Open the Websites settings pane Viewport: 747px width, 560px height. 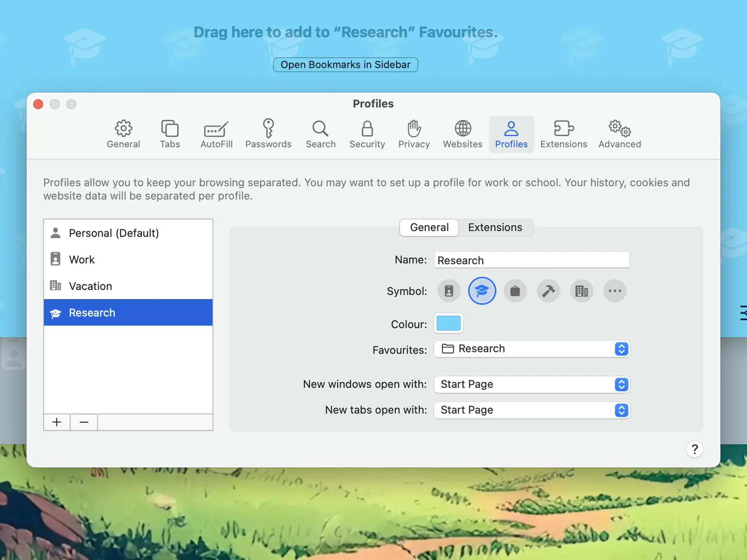tap(463, 134)
